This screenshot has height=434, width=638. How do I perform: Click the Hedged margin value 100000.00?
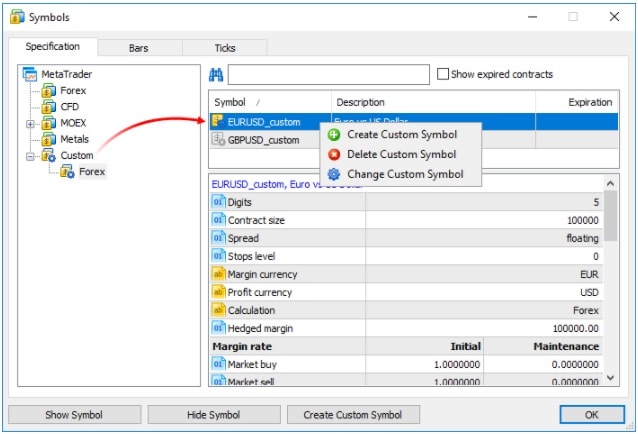pos(576,328)
